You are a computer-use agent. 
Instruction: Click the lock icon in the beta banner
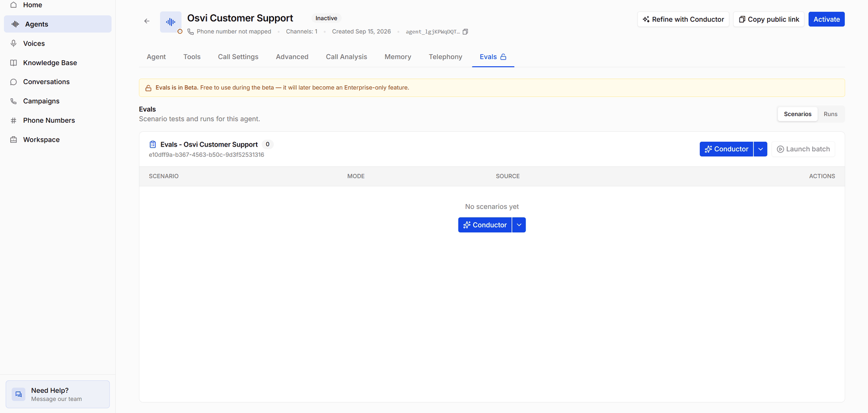click(148, 88)
